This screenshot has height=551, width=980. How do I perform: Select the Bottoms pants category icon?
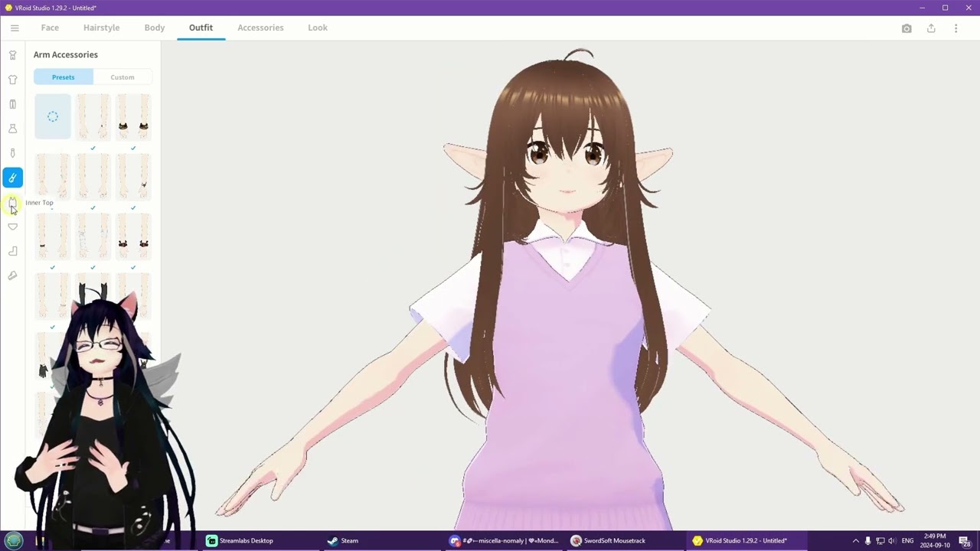point(12,104)
